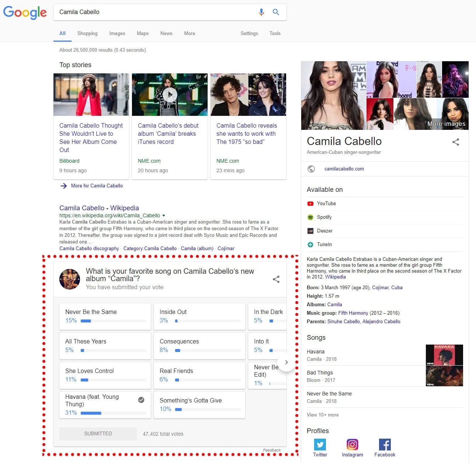This screenshot has width=476, height=463.
Task: Click the poll's album cover avatar
Action: 70,279
